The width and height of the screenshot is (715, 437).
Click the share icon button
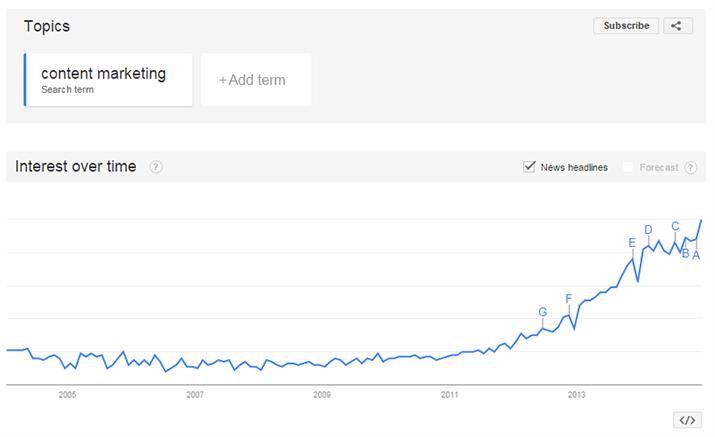pyautogui.click(x=678, y=26)
